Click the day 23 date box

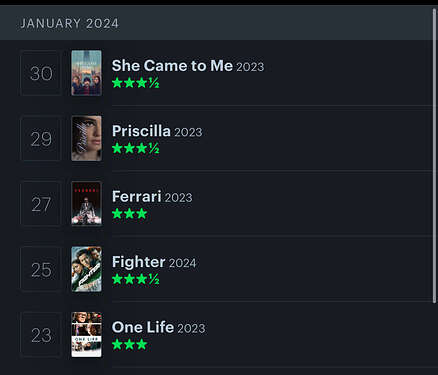[x=41, y=334]
